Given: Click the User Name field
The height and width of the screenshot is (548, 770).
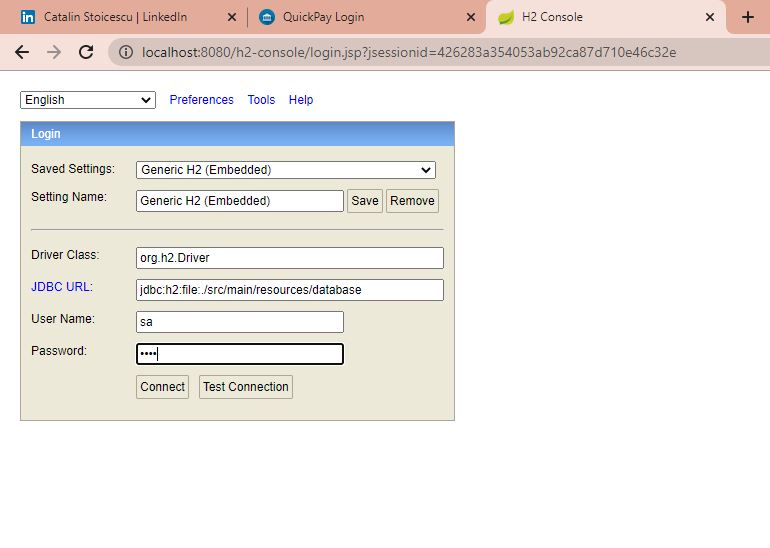Looking at the screenshot, I should (x=240, y=322).
